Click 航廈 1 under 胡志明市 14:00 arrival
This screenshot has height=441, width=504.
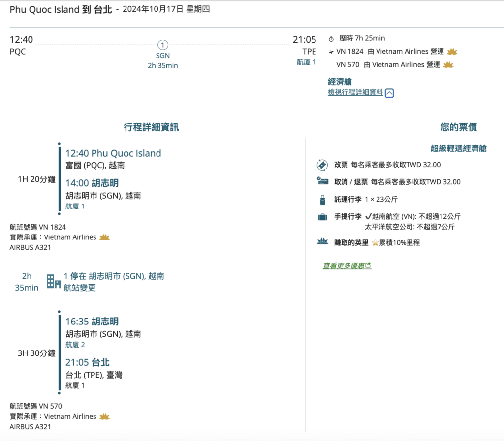coord(75,206)
